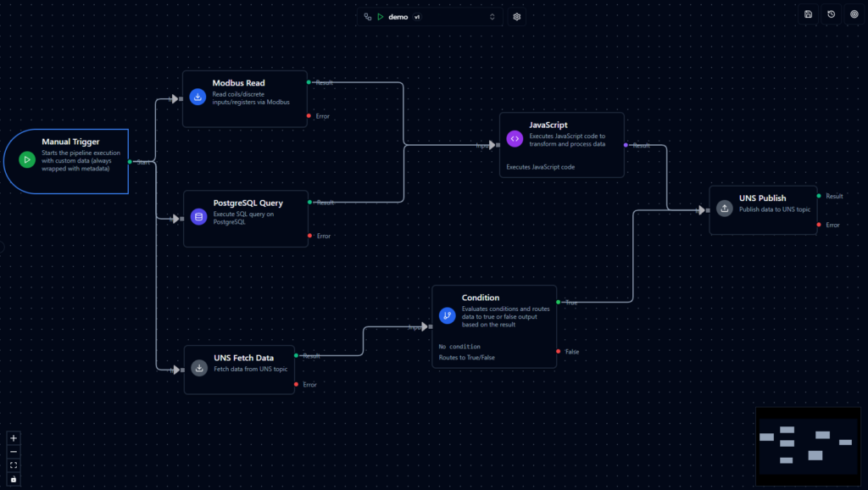Click the Condition node branch icon

click(447, 315)
